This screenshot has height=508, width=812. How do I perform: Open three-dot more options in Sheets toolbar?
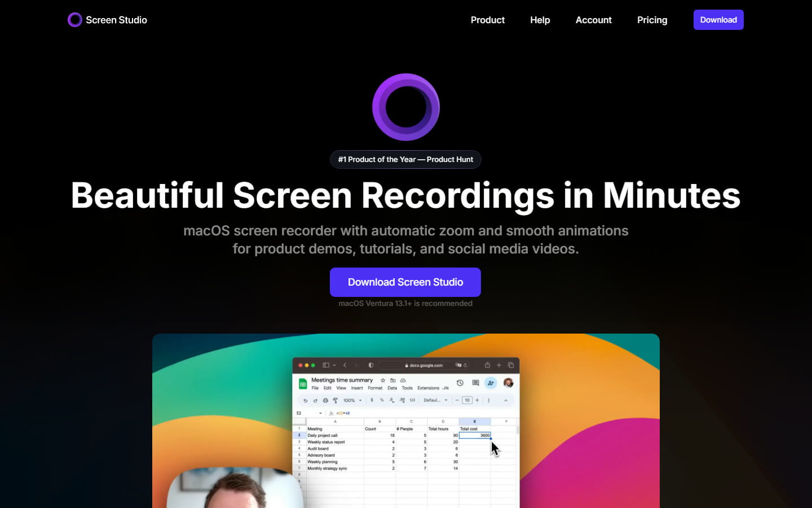point(488,400)
